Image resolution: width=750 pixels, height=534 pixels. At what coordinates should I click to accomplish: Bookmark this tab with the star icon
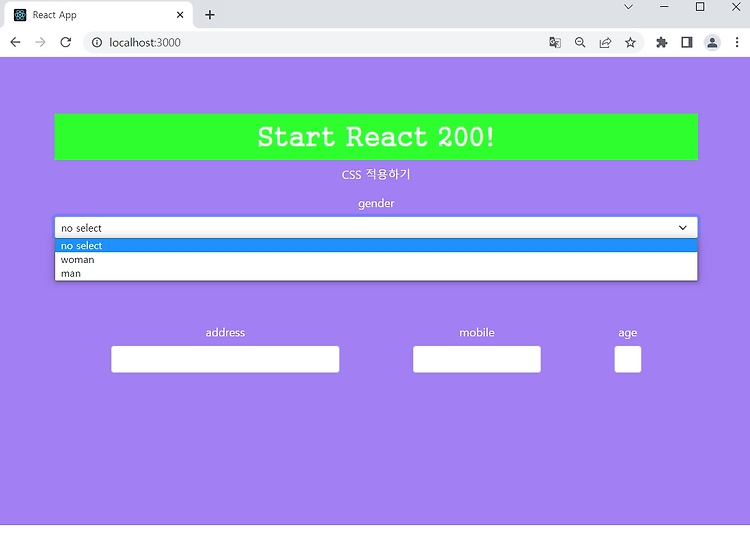(630, 43)
